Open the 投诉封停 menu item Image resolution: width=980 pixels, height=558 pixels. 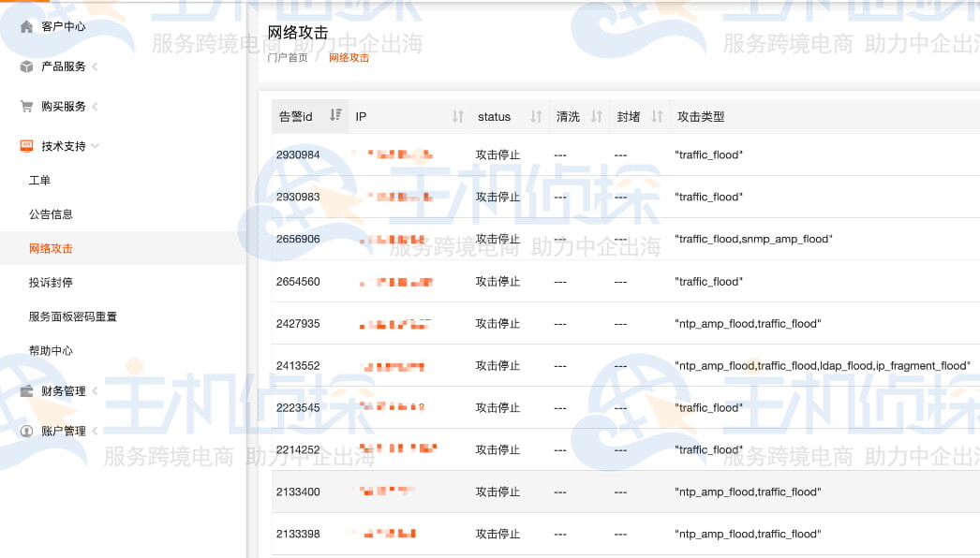(x=50, y=282)
